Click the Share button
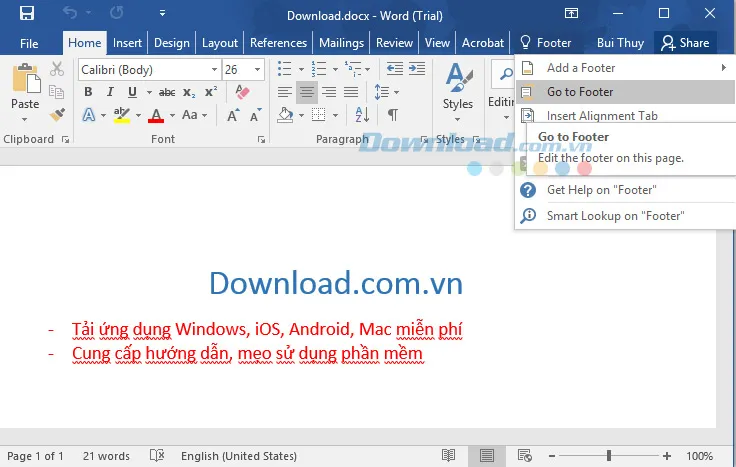Viewport: 736px width, 467px height. click(684, 43)
